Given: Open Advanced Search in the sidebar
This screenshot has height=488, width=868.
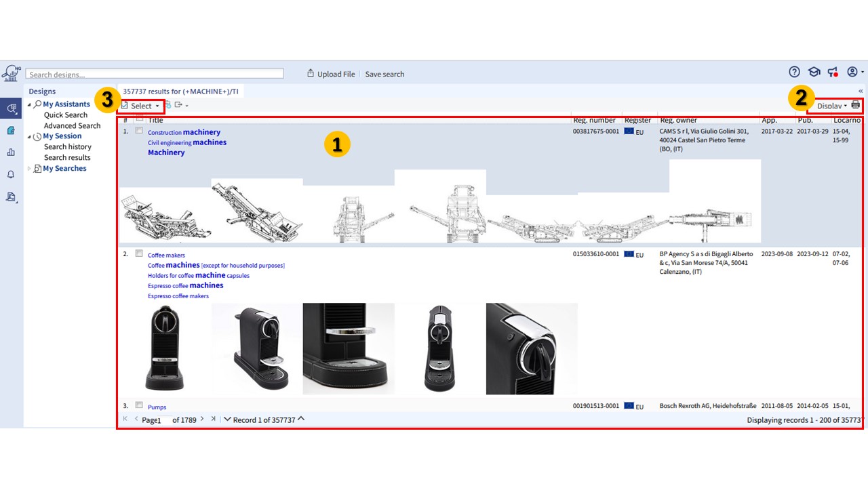Looking at the screenshot, I should click(x=72, y=125).
